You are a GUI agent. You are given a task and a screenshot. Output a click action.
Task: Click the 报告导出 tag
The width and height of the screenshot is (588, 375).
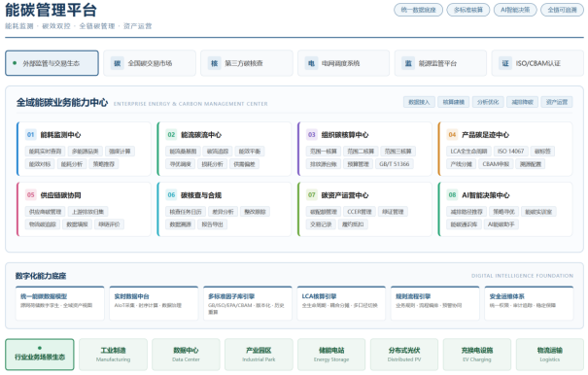212,224
